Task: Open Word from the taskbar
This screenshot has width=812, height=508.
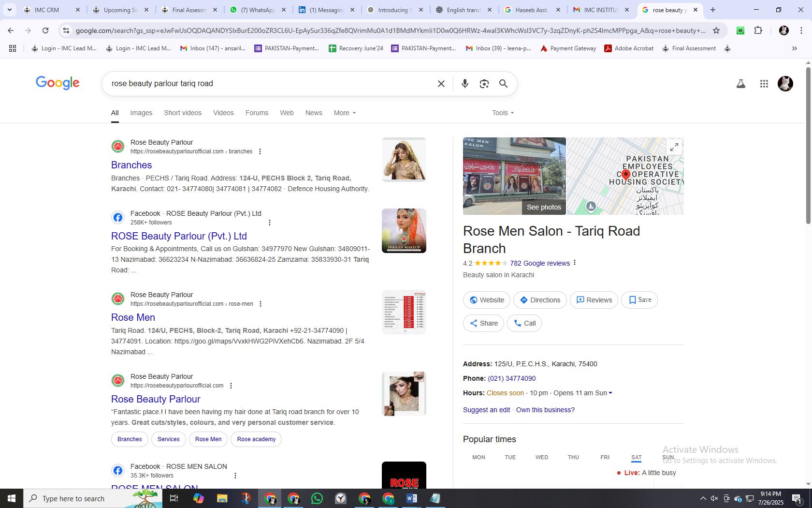Action: (412, 498)
